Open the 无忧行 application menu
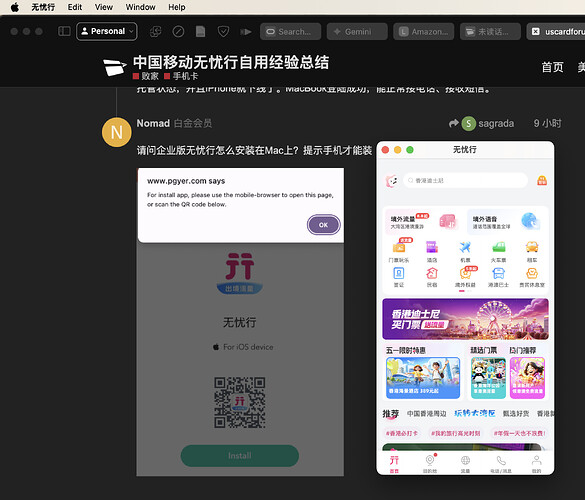The image size is (585, 500). coord(43,7)
